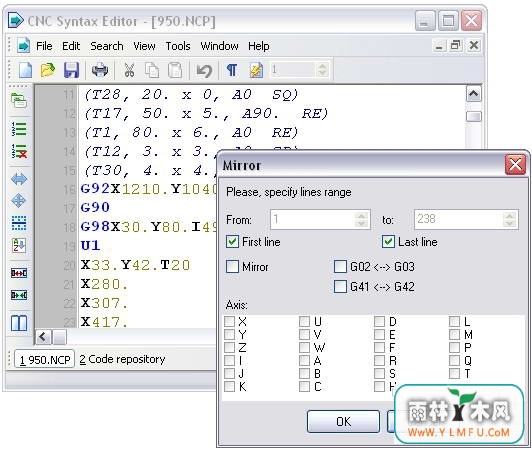The height and width of the screenshot is (449, 532).
Task: Click the G90 code line
Action: 95,207
